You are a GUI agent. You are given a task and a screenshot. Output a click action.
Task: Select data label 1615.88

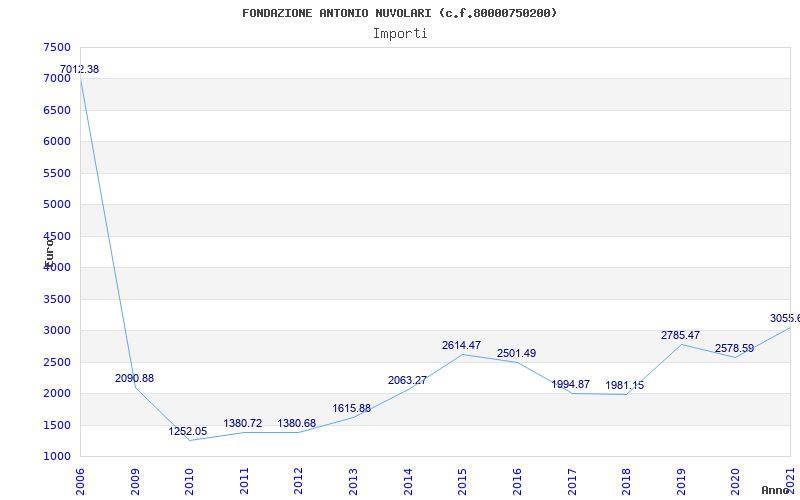[352, 409]
